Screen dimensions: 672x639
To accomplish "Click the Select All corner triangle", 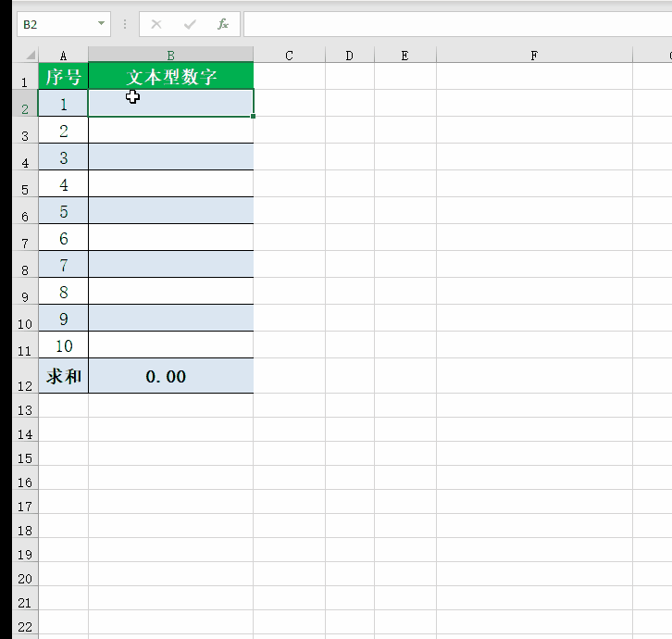I will [x=30, y=55].
